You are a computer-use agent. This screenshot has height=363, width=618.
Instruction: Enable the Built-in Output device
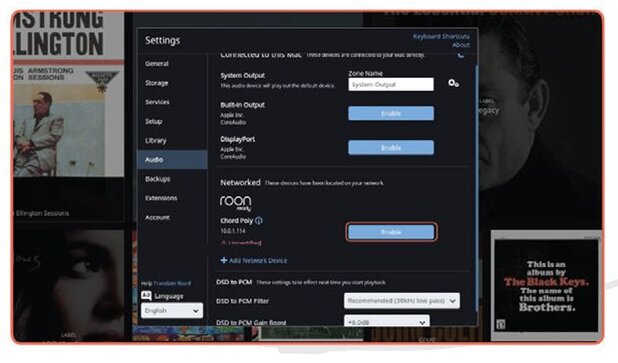pyautogui.click(x=391, y=114)
